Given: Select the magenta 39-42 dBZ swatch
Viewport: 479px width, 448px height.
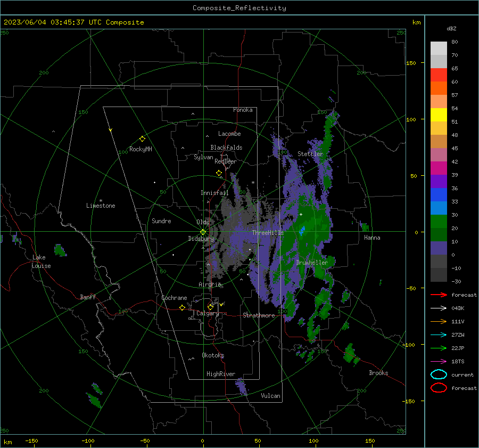Looking at the screenshot, I should (439, 168).
